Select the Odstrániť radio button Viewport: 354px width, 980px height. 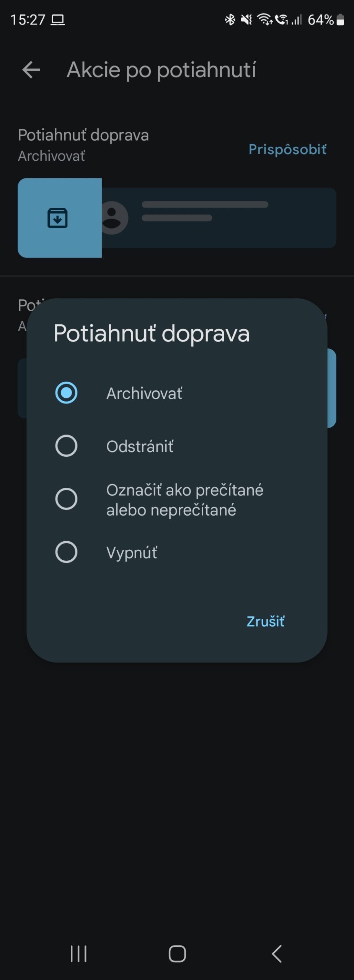[66, 446]
